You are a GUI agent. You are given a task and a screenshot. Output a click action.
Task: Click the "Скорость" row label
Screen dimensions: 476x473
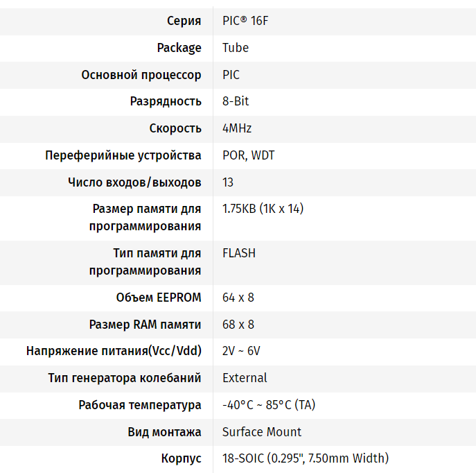click(x=175, y=128)
